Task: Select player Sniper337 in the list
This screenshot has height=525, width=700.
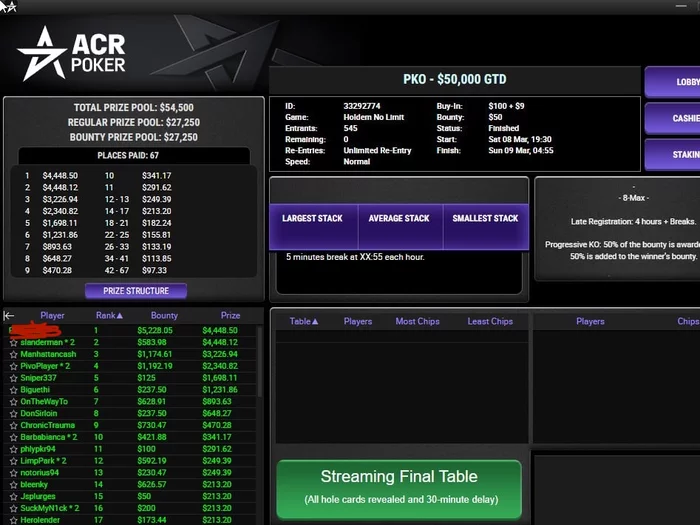Action: pos(38,378)
